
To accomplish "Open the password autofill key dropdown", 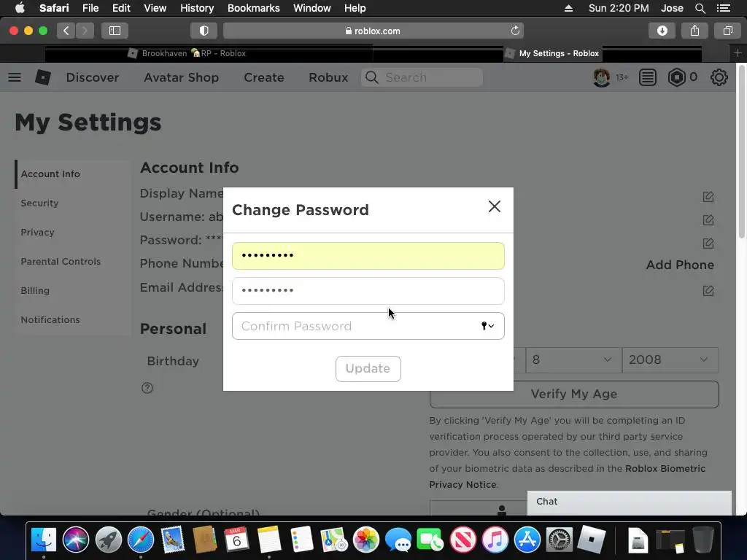I will pyautogui.click(x=487, y=326).
